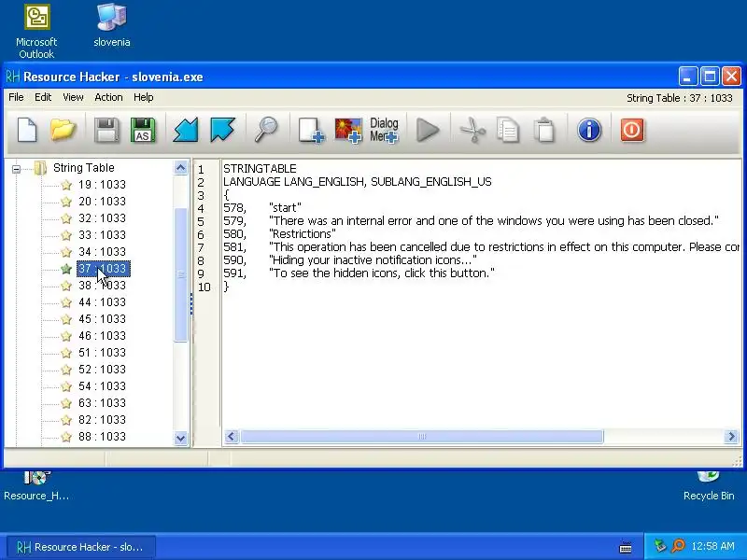Viewport: 747px width, 560px height.
Task: Click the up-right blue arrow export icon
Action: pyautogui.click(x=222, y=130)
